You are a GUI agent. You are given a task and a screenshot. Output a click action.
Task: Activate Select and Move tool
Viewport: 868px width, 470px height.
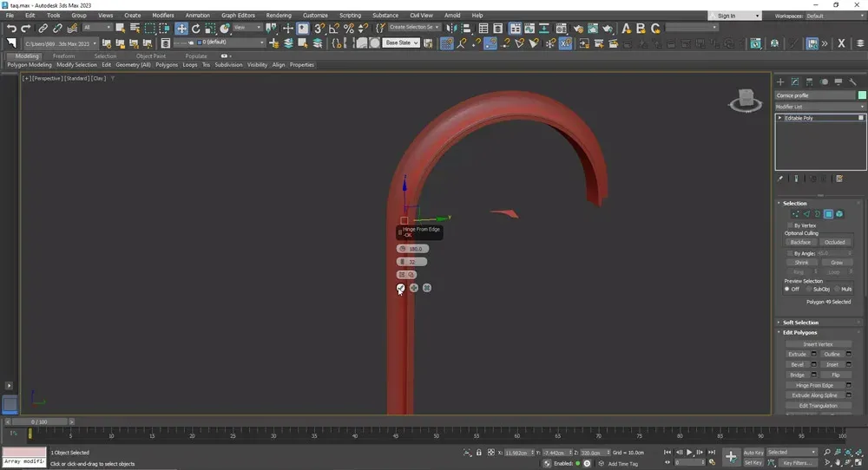181,29
